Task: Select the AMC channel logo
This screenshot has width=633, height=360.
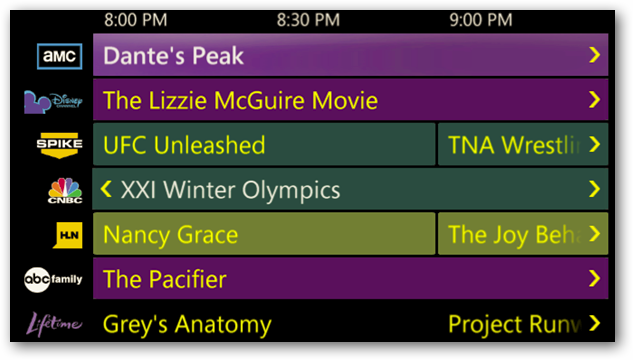Action: click(60, 56)
